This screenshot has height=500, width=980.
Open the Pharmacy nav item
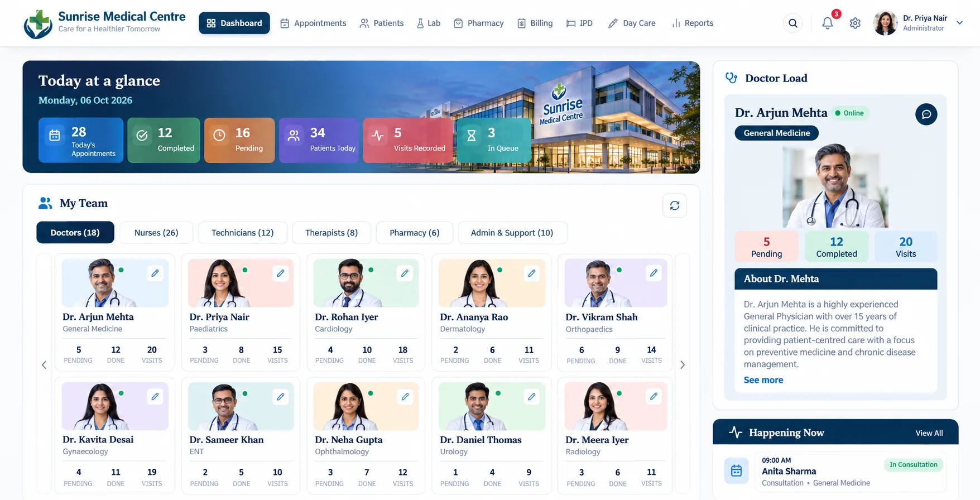click(x=479, y=23)
